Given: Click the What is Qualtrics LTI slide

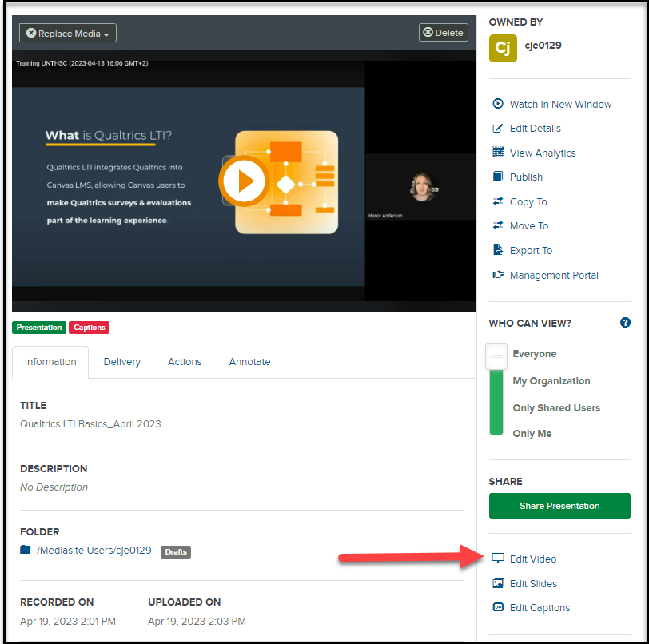Looking at the screenshot, I should (189, 187).
